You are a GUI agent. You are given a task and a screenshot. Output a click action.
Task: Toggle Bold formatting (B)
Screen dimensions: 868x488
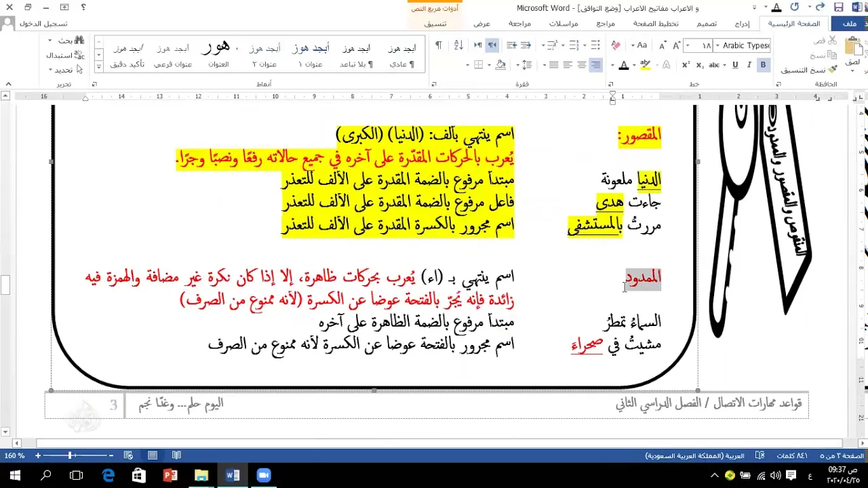click(763, 65)
